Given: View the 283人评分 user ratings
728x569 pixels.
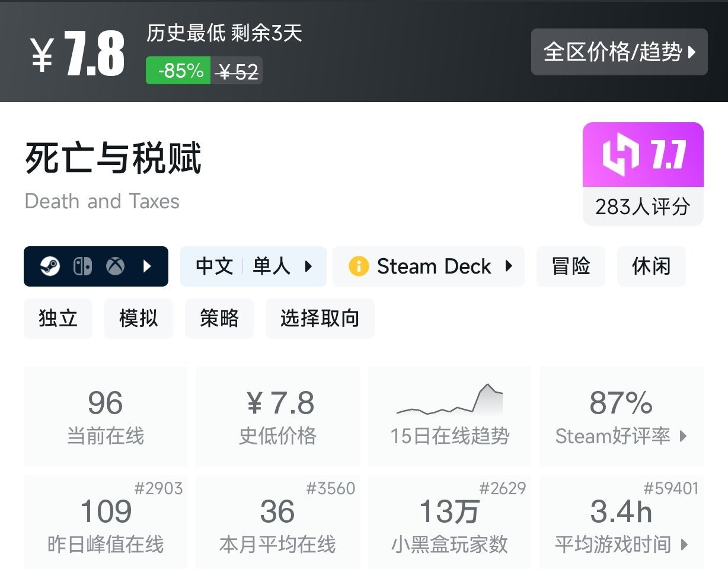Looking at the screenshot, I should tap(643, 205).
